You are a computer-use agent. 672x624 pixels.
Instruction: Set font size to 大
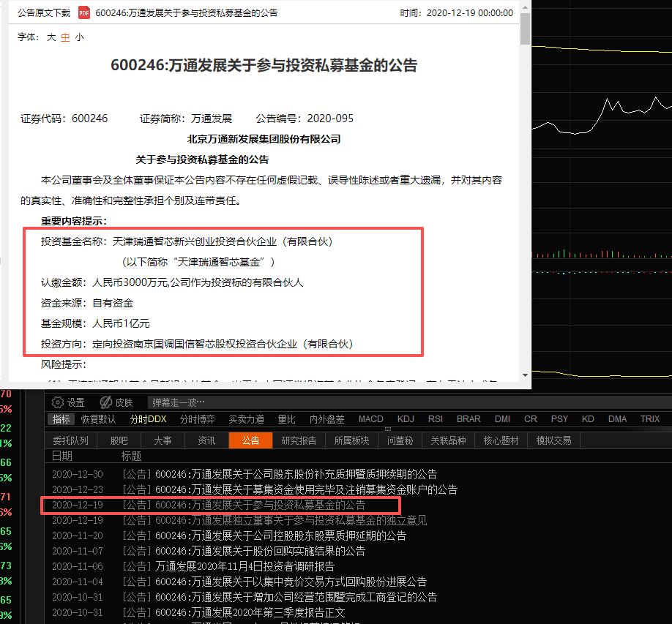coord(51,37)
